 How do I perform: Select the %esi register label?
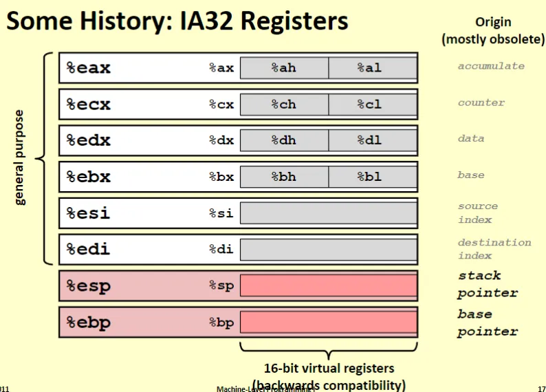[x=87, y=213]
